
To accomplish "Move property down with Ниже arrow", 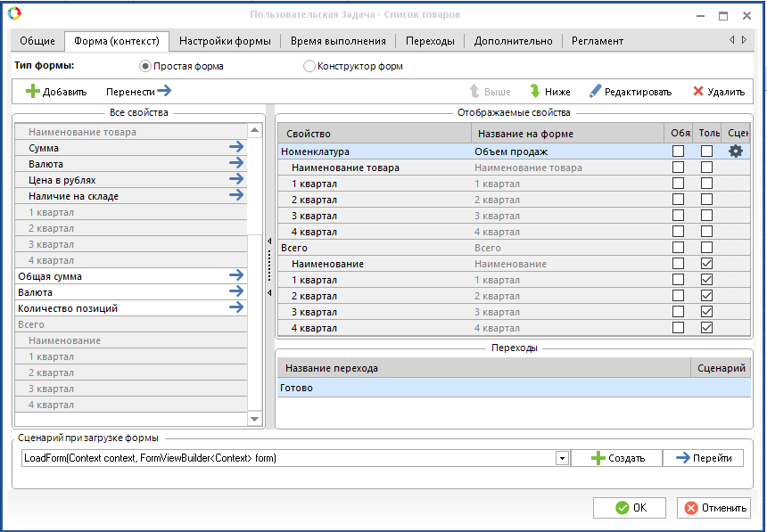I will pos(535,92).
